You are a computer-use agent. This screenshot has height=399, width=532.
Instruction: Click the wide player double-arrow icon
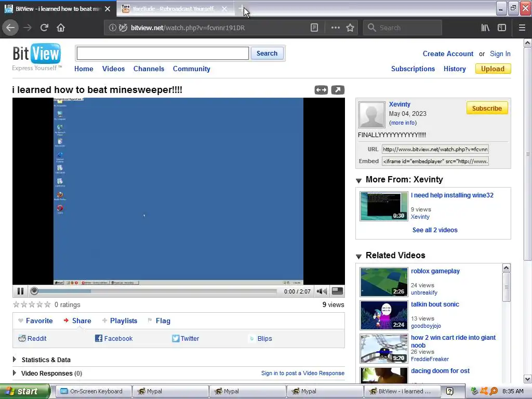pos(321,90)
